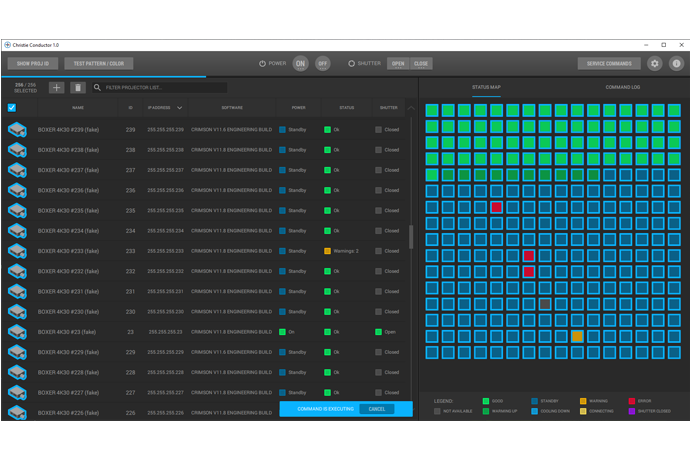The height and width of the screenshot is (460, 690).
Task: Select the Status Map tab
Action: click(486, 87)
